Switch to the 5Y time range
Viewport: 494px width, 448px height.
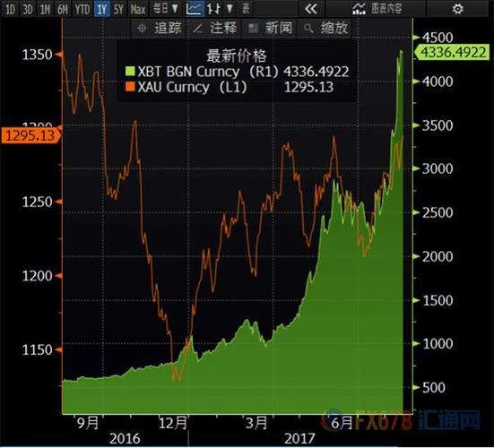click(118, 10)
